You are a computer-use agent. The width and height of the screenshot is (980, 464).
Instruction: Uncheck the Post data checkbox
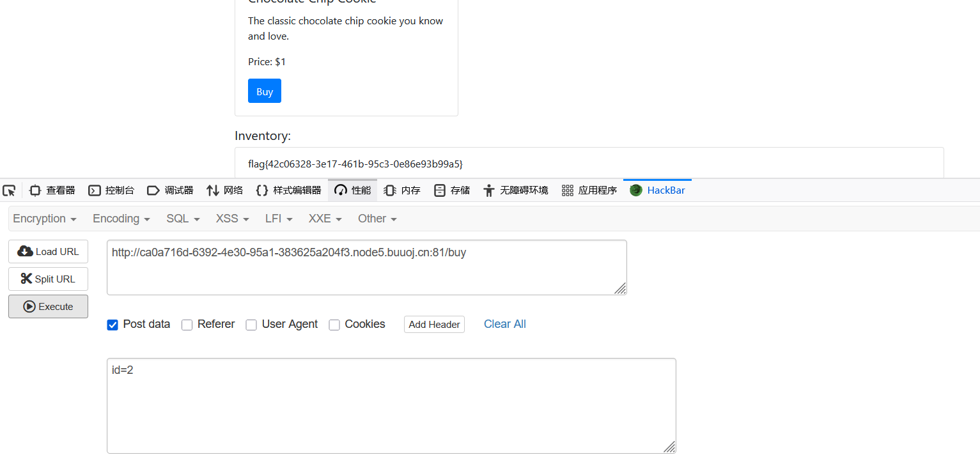click(113, 325)
